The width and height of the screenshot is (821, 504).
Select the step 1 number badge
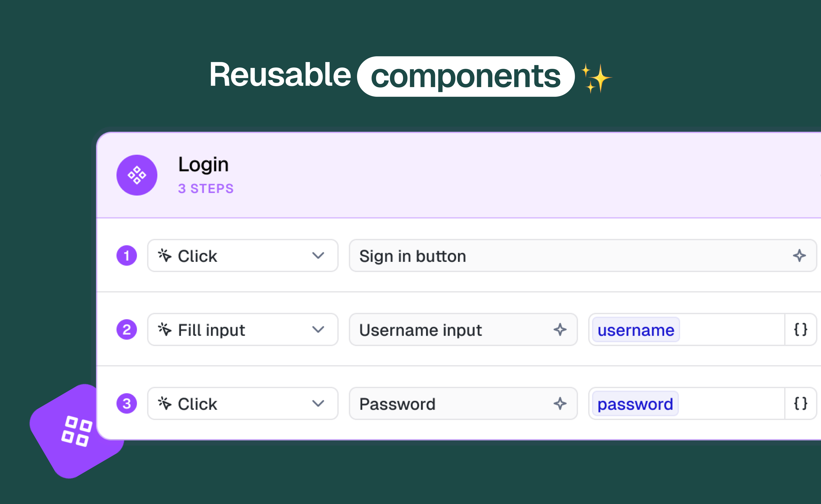(126, 256)
